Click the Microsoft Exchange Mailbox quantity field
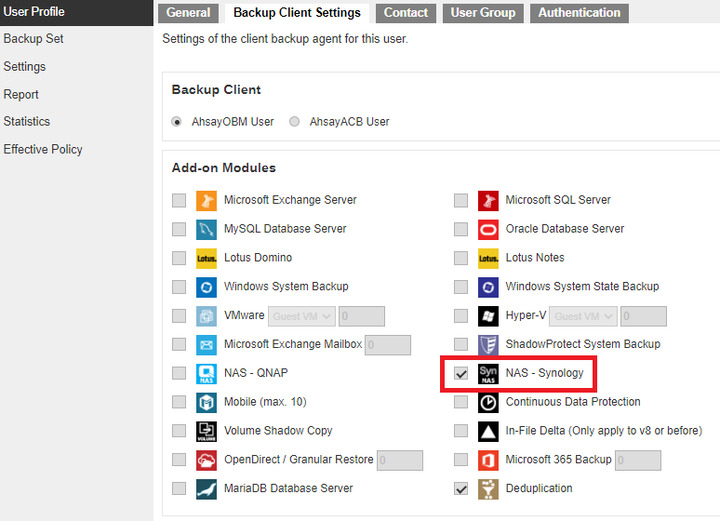This screenshot has width=720, height=521. pos(388,345)
